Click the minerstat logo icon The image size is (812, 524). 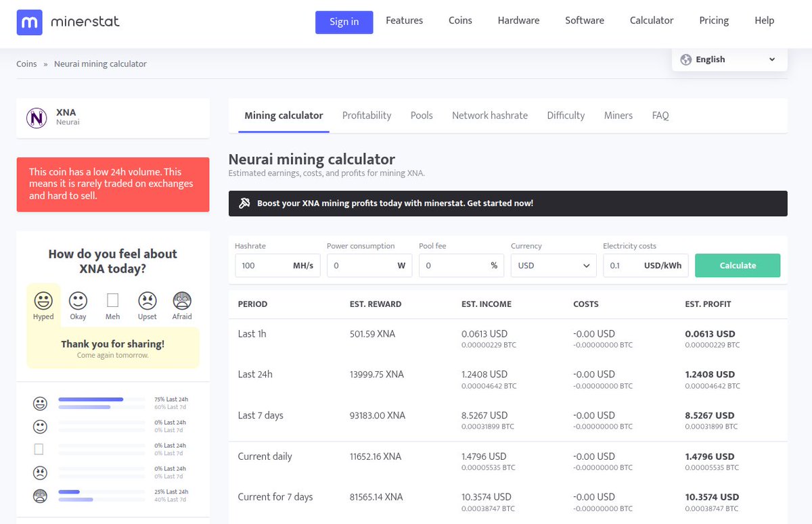pyautogui.click(x=29, y=22)
